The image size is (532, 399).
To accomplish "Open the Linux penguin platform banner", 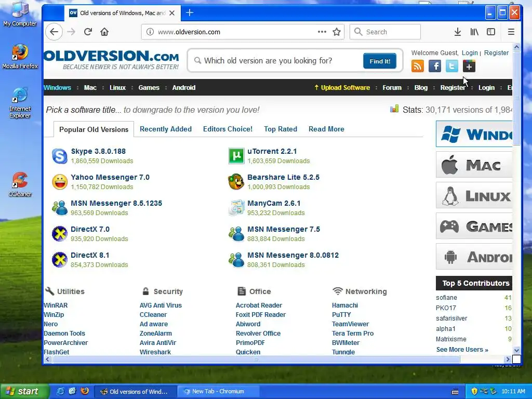I will pyautogui.click(x=474, y=195).
